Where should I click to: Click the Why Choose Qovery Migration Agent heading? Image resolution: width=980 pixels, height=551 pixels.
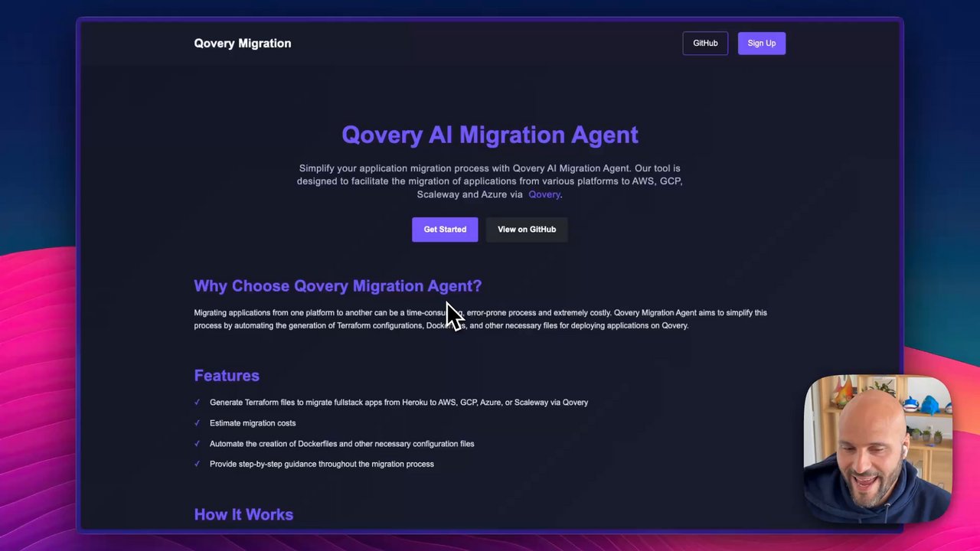click(x=338, y=286)
